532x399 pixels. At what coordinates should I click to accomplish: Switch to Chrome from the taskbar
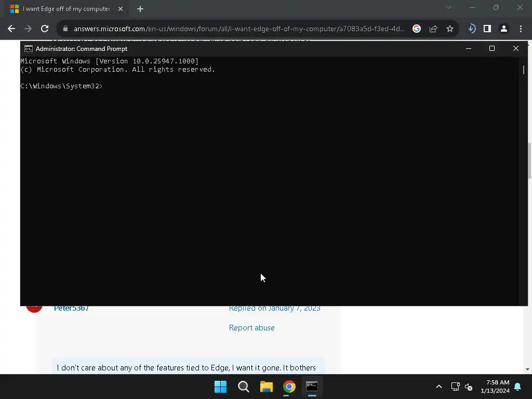click(x=289, y=387)
